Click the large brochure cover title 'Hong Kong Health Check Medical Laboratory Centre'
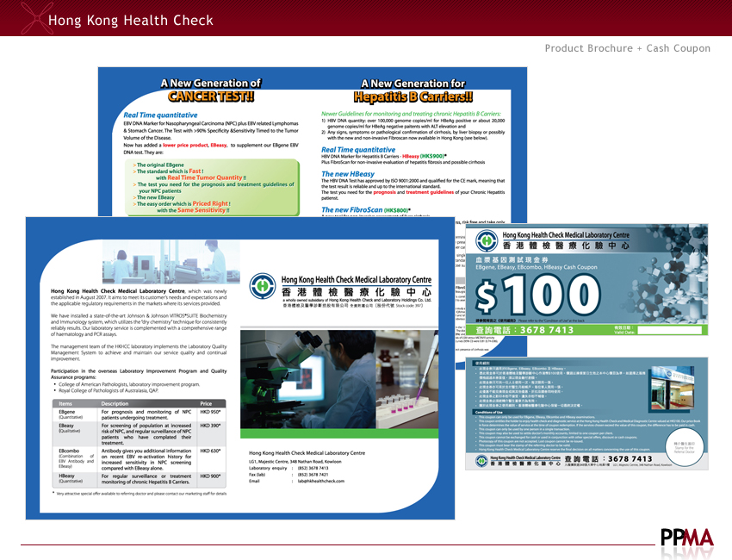This screenshot has height=560, width=732. pos(357,280)
